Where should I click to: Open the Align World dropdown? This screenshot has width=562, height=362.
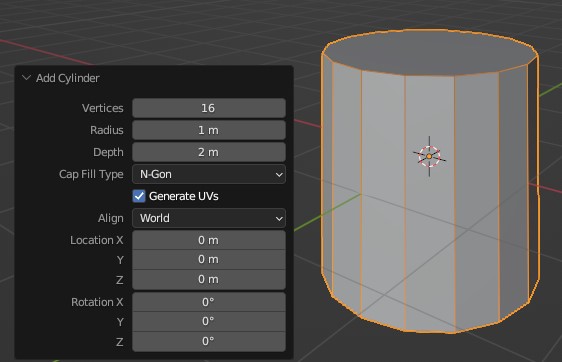(209, 218)
